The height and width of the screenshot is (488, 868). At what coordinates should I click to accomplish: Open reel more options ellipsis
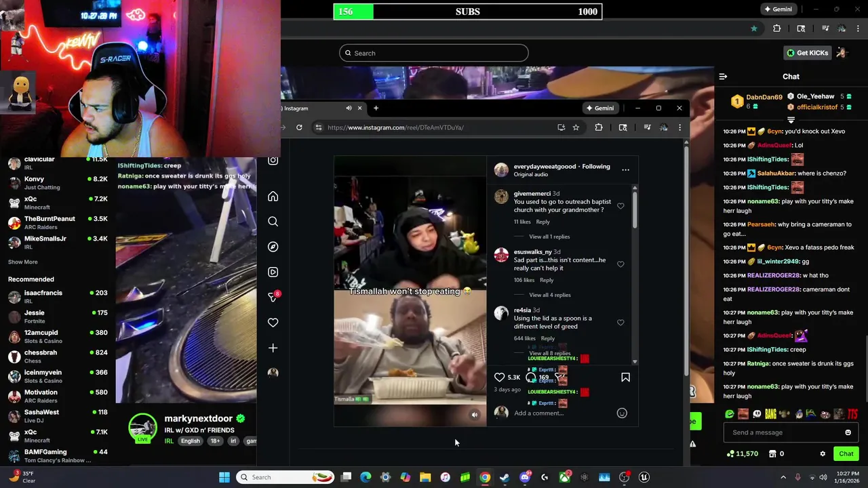click(625, 170)
